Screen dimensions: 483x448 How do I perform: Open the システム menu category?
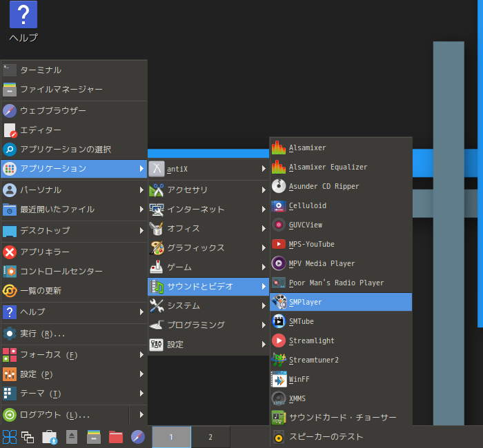click(208, 306)
